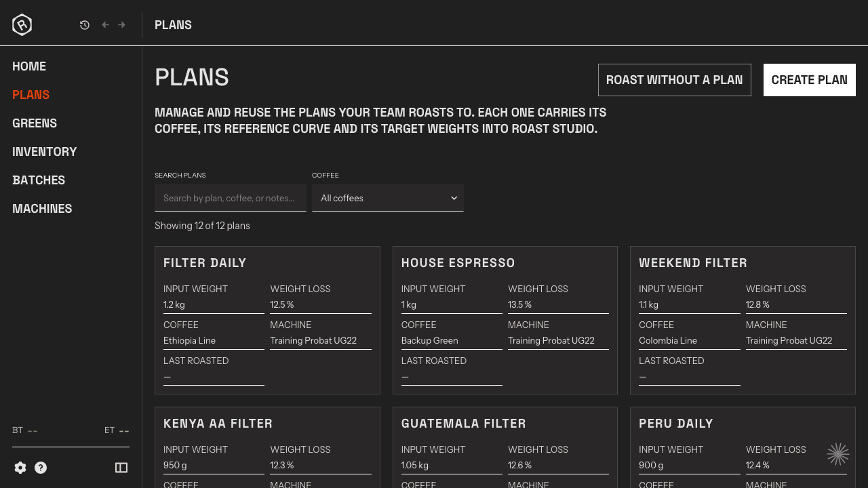Click the BT temperature readout in the sidebar

point(25,430)
